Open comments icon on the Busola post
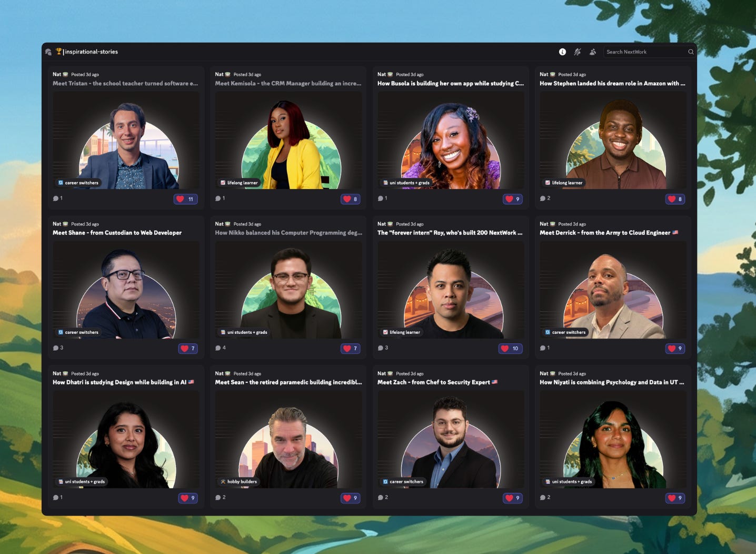This screenshot has height=554, width=756. pyautogui.click(x=381, y=199)
